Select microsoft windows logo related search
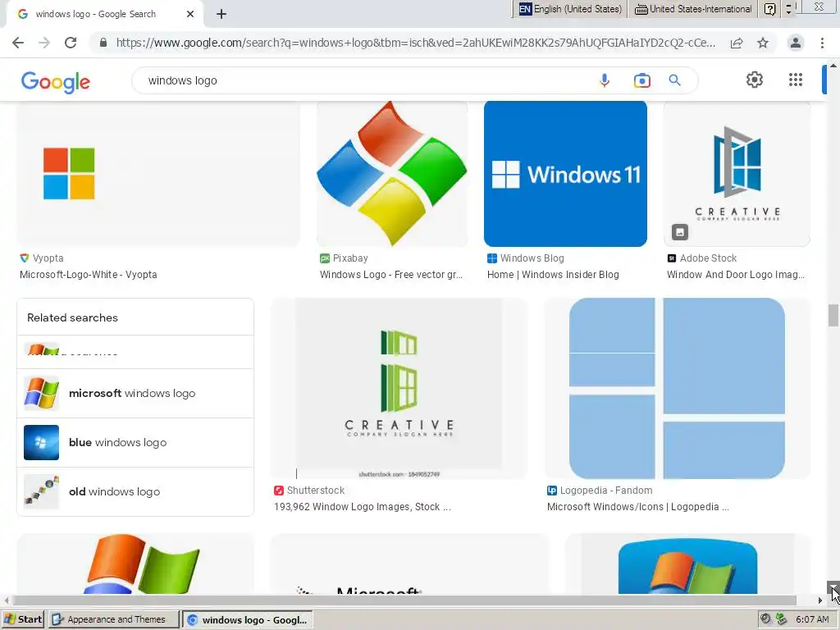840x630 pixels. coord(135,393)
